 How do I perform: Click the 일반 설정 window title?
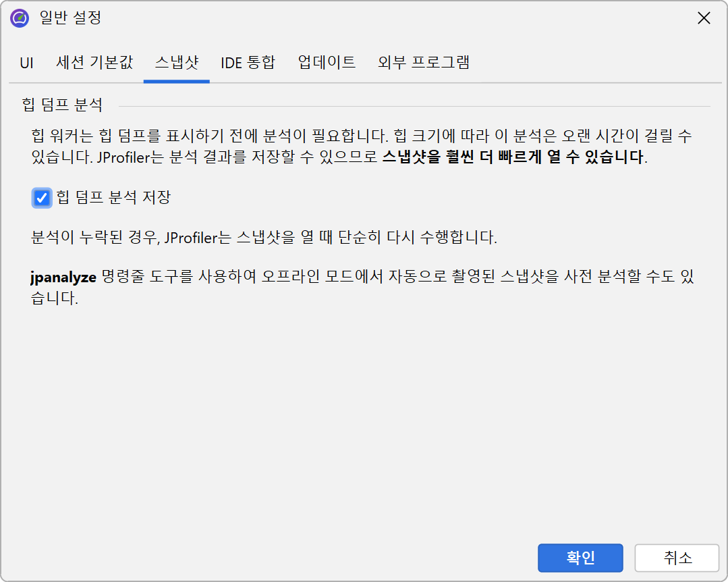click(71, 18)
